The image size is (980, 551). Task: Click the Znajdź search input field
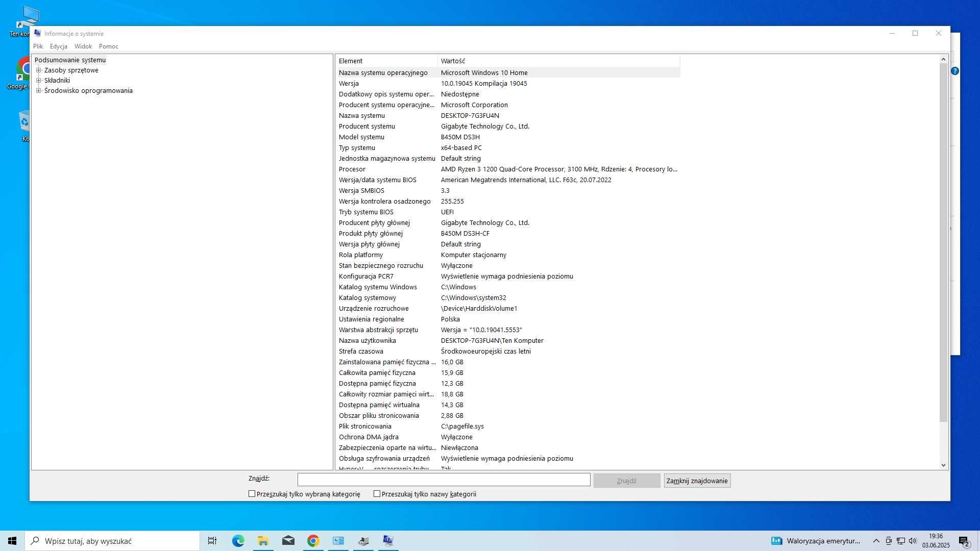tap(444, 480)
